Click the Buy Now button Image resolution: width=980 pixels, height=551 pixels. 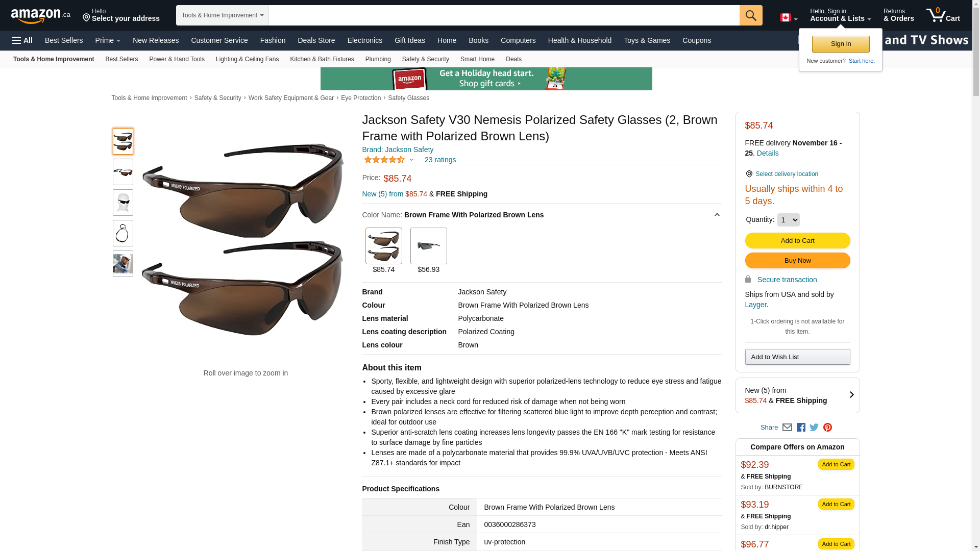(x=797, y=260)
